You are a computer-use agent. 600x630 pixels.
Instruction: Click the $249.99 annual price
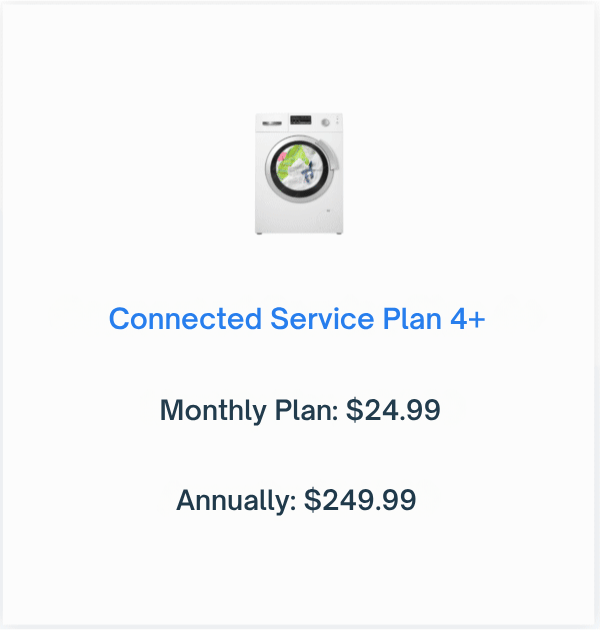click(x=360, y=500)
